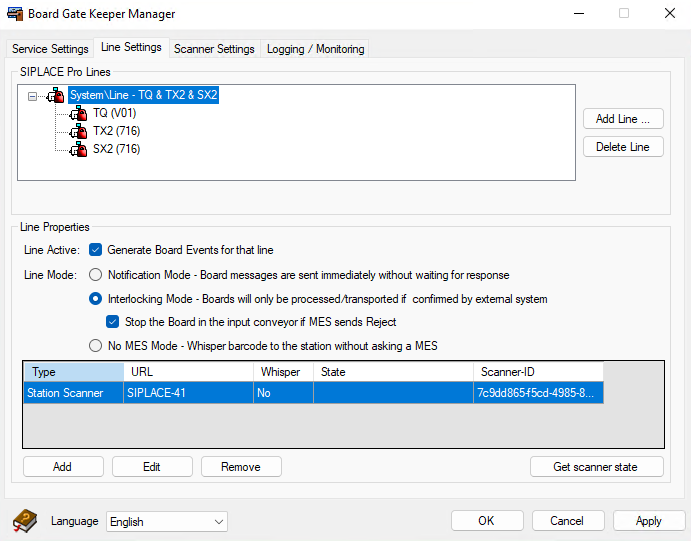
Task: Click the SX2 (716) station icon
Action: point(79,149)
